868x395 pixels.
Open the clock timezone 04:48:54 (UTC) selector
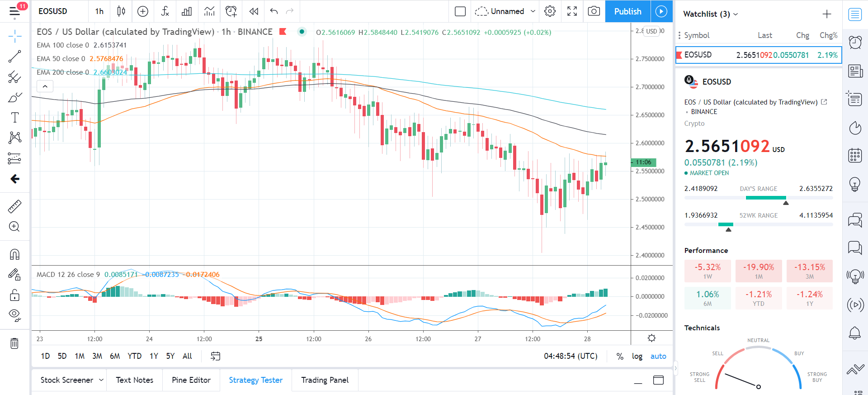(x=571, y=356)
